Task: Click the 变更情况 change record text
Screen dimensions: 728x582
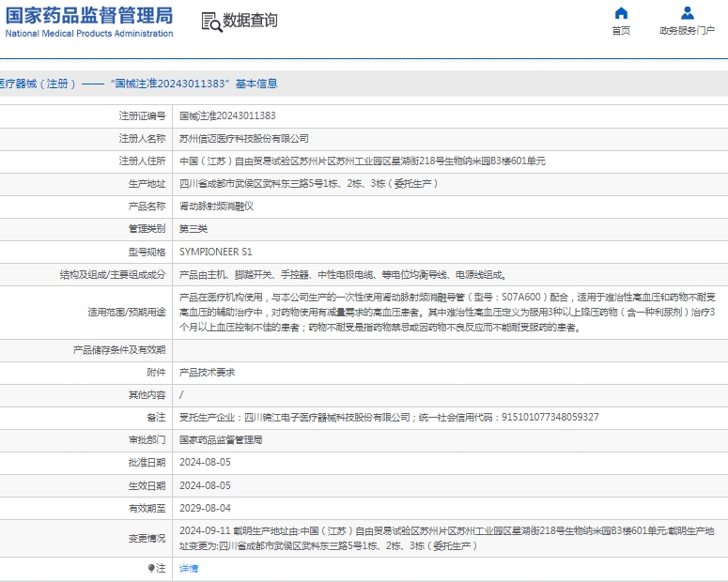Action: (446, 539)
